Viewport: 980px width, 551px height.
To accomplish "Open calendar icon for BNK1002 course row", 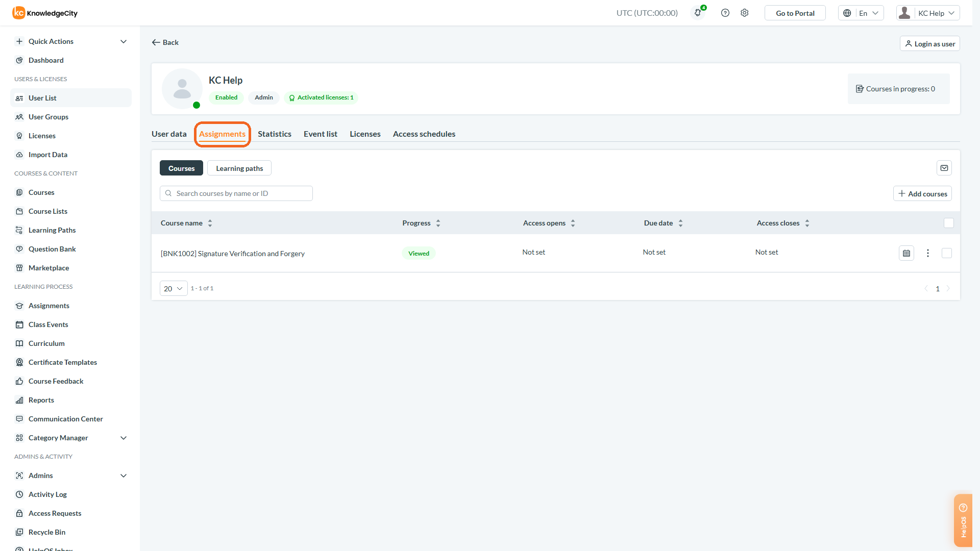I will pos(906,253).
